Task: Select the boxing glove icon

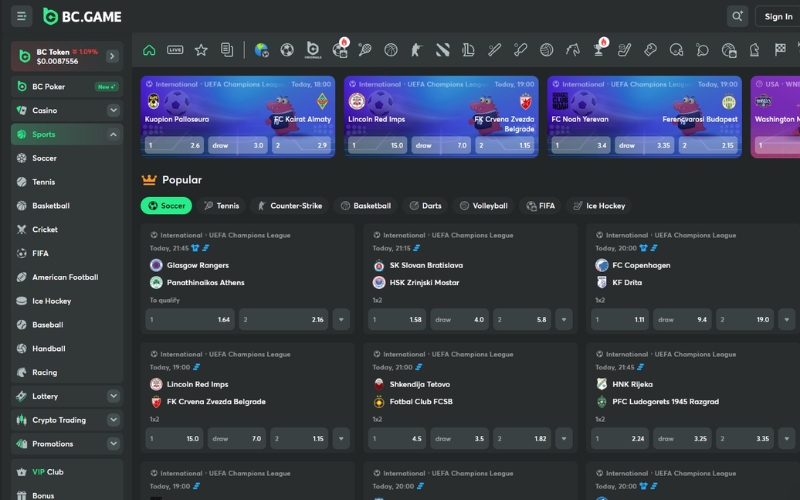Action: (651, 50)
